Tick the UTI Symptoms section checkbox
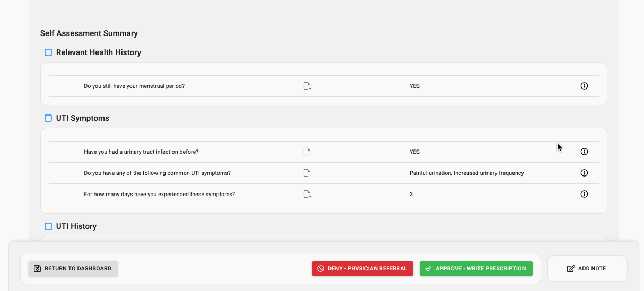The image size is (644, 291). 48,118
